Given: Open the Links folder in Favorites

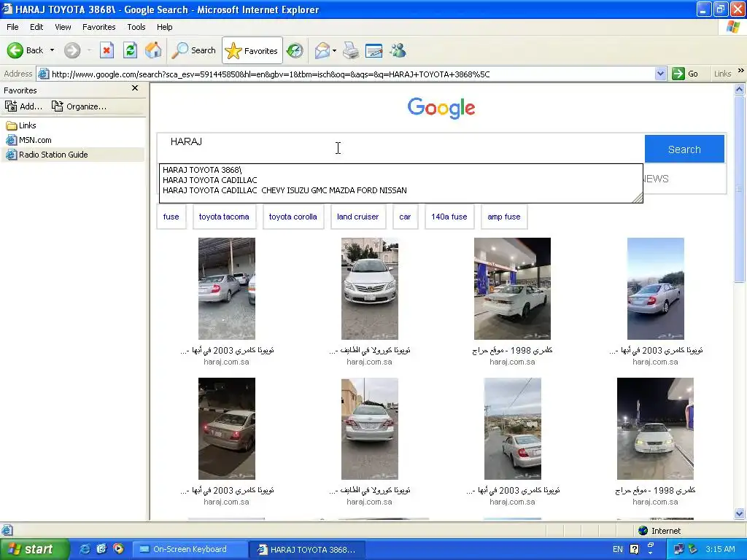Looking at the screenshot, I should (21, 125).
